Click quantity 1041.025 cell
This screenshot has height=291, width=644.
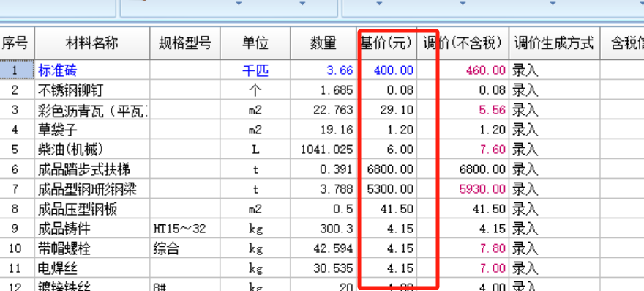tap(323, 149)
